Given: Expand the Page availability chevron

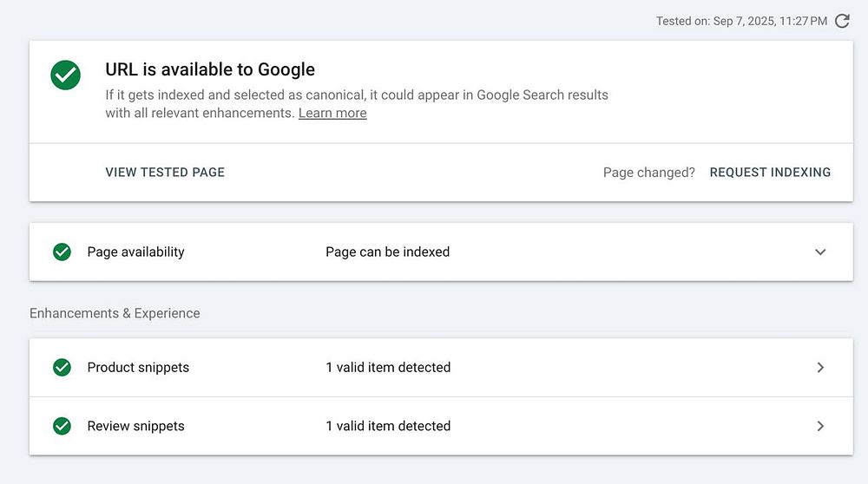Looking at the screenshot, I should (x=820, y=252).
